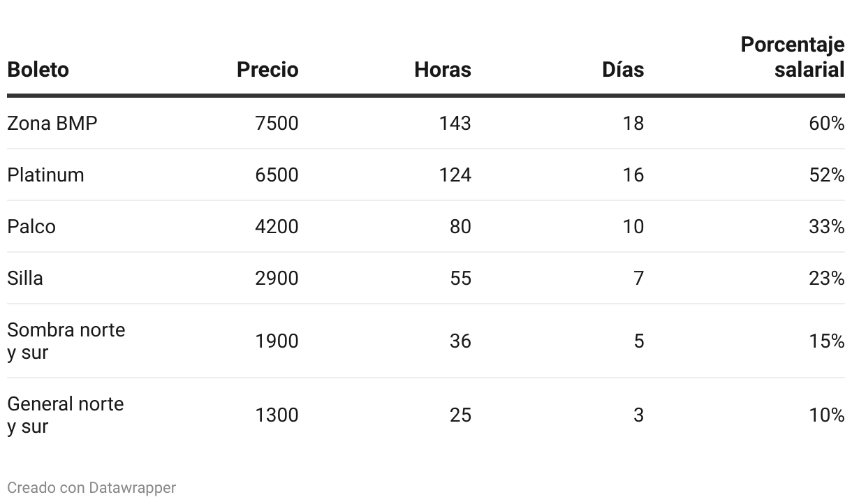Click the Porcentaje salarial column header
Viewport: 852px width, 504px height.
tap(792, 57)
